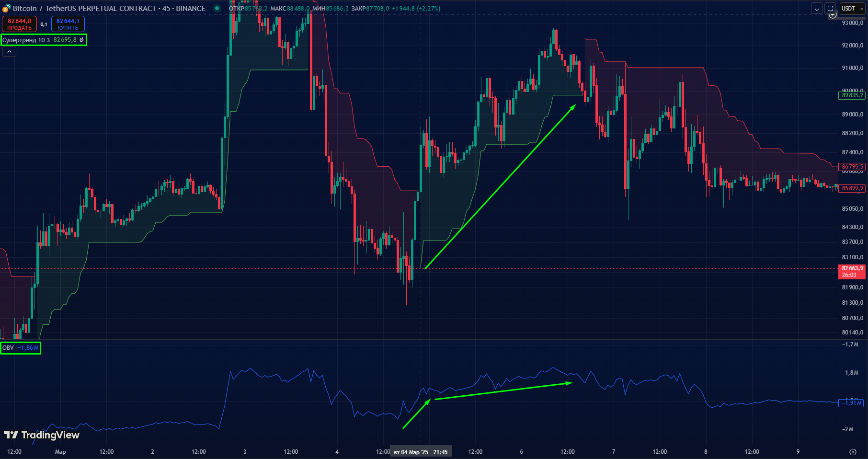Collapse the indicator legend chevron
Viewport: 868px width, 459px height.
[x=9, y=52]
